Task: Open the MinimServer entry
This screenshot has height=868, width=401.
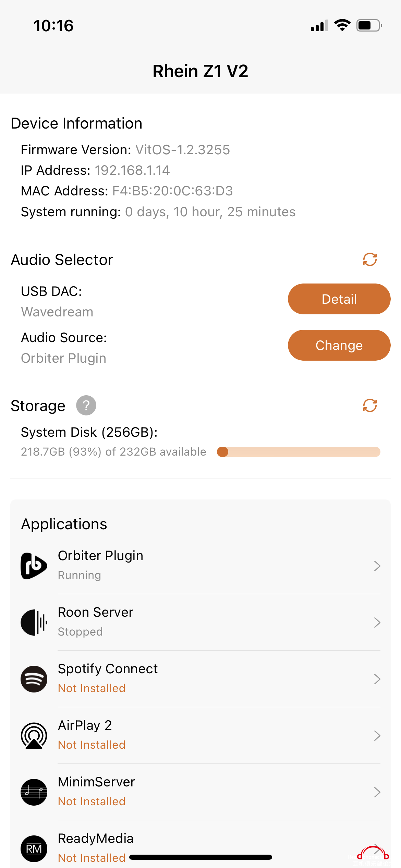Action: [x=200, y=792]
